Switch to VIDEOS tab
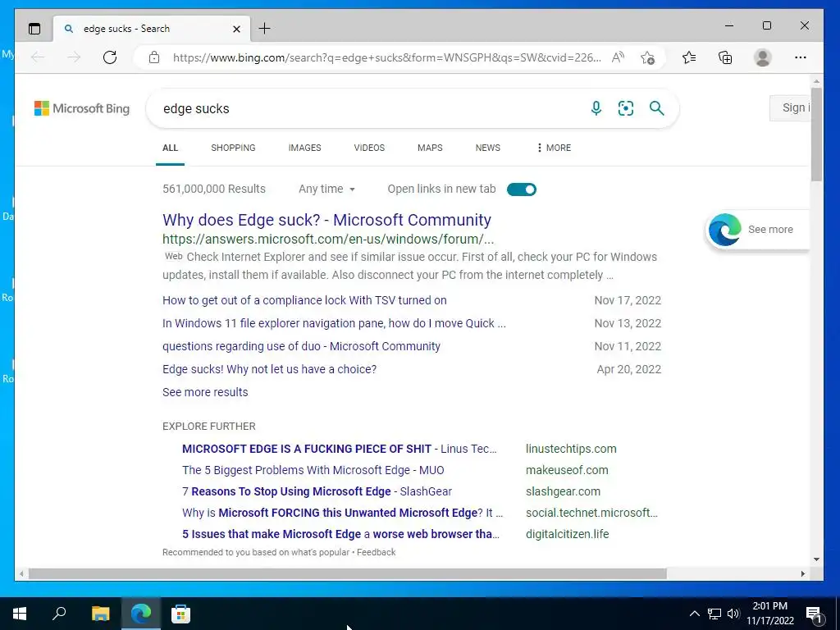840x630 pixels. [369, 148]
